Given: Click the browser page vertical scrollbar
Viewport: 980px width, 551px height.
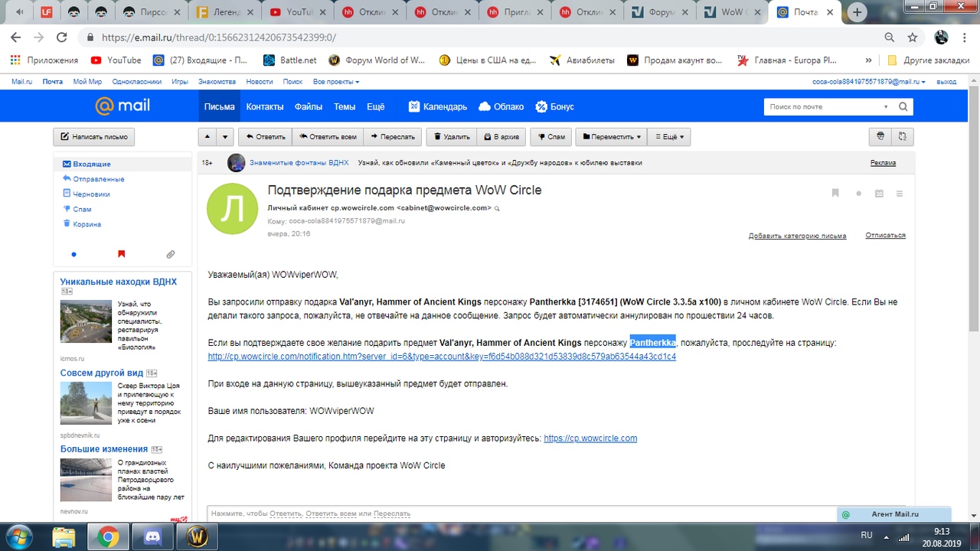Looking at the screenshot, I should [x=974, y=230].
